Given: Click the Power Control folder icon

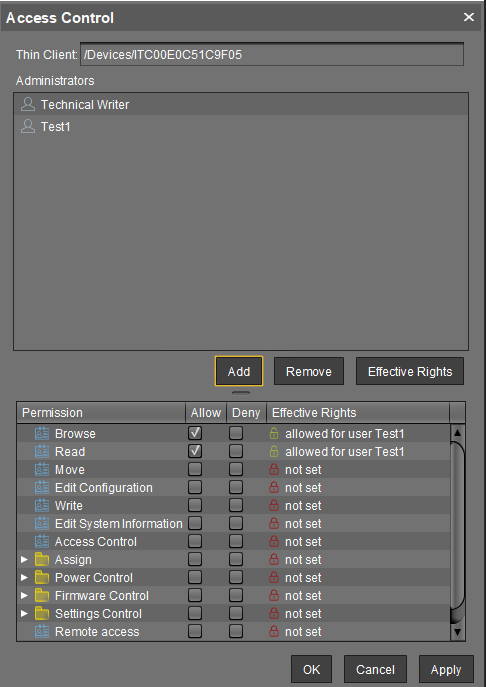Looking at the screenshot, I should pyautogui.click(x=42, y=577).
